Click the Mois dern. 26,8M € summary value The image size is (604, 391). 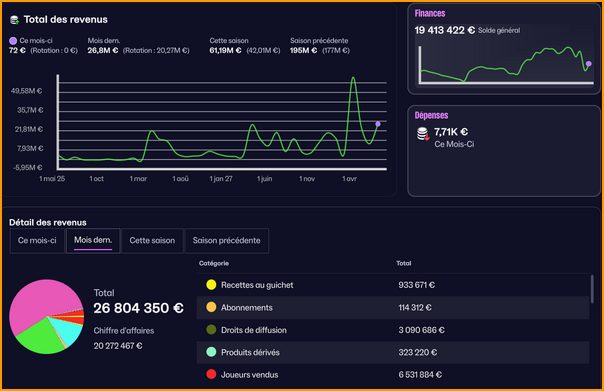pyautogui.click(x=103, y=50)
